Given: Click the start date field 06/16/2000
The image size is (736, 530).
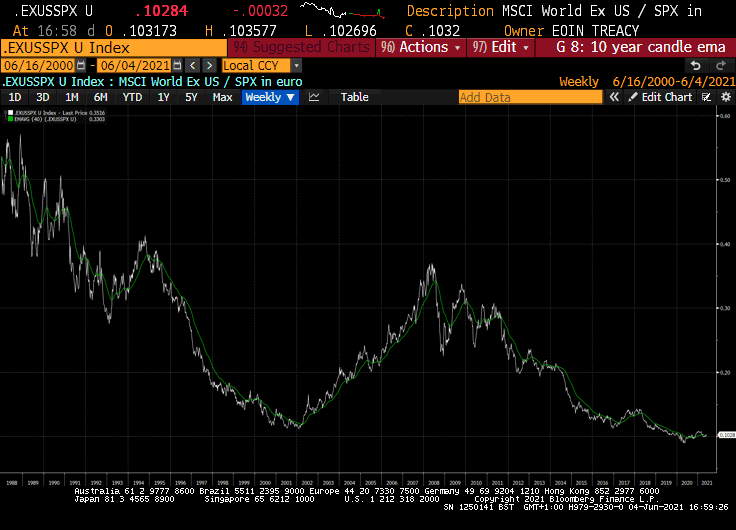Looking at the screenshot, I should [x=38, y=65].
